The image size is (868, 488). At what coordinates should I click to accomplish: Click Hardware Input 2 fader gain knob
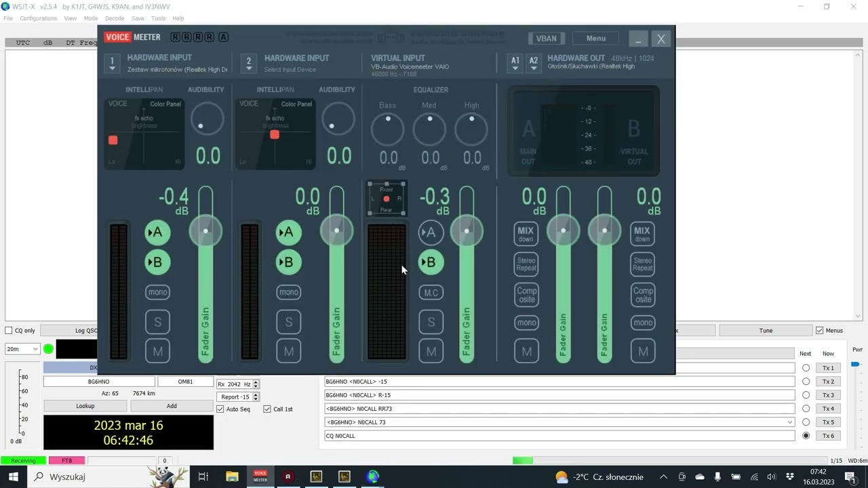(x=336, y=231)
